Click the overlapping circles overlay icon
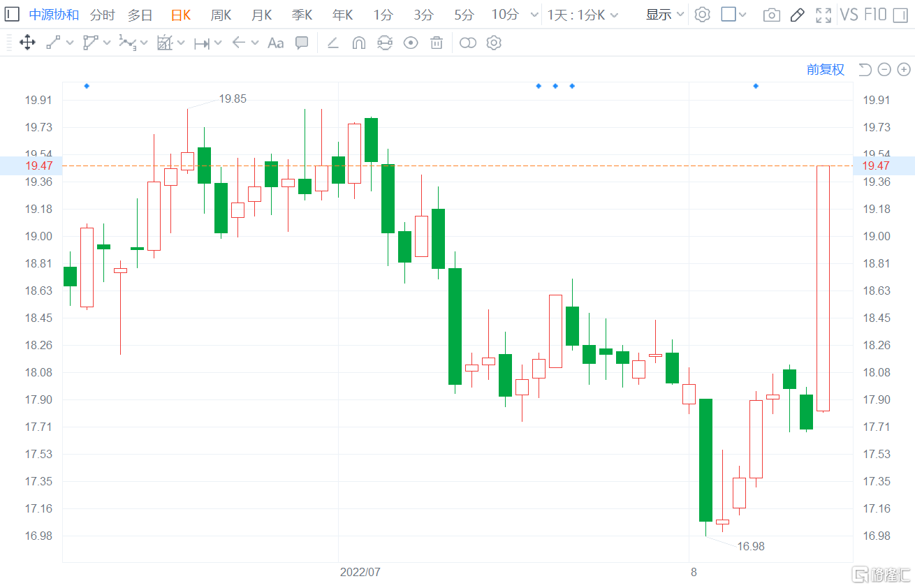The image size is (915, 588). point(468,43)
